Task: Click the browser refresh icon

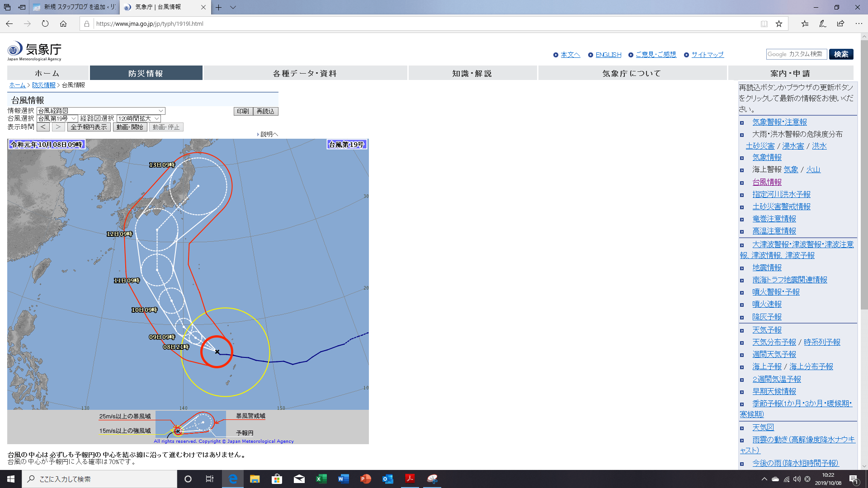Action: point(45,23)
